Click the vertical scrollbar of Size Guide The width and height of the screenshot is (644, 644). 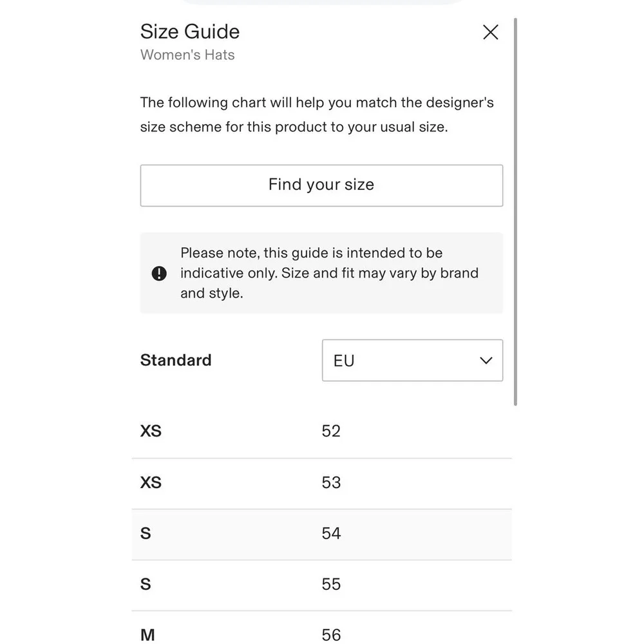(515, 211)
